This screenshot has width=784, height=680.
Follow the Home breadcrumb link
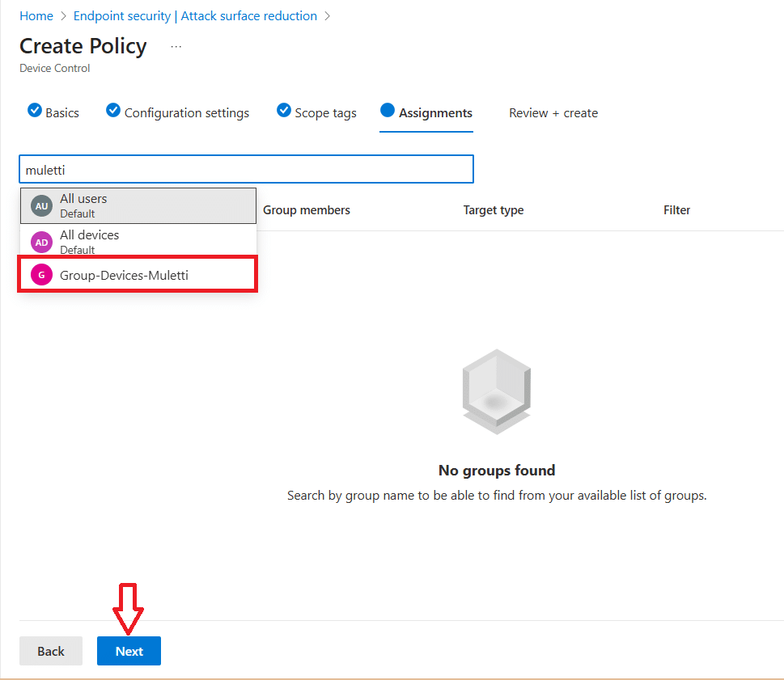[36, 16]
